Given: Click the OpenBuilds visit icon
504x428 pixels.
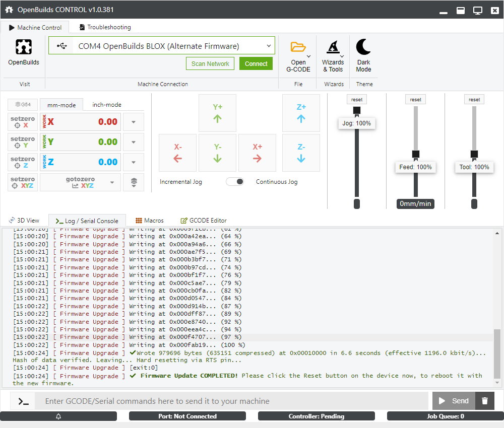Looking at the screenshot, I should [23, 47].
